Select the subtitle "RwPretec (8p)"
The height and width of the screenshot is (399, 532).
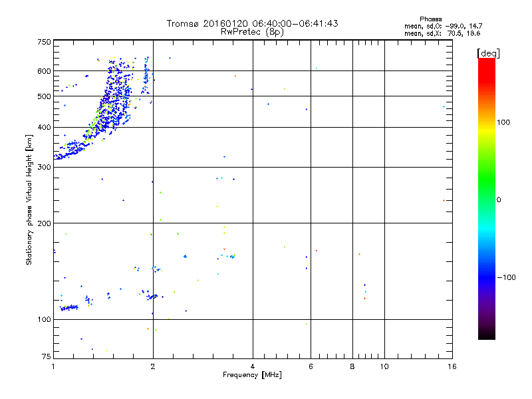click(252, 32)
